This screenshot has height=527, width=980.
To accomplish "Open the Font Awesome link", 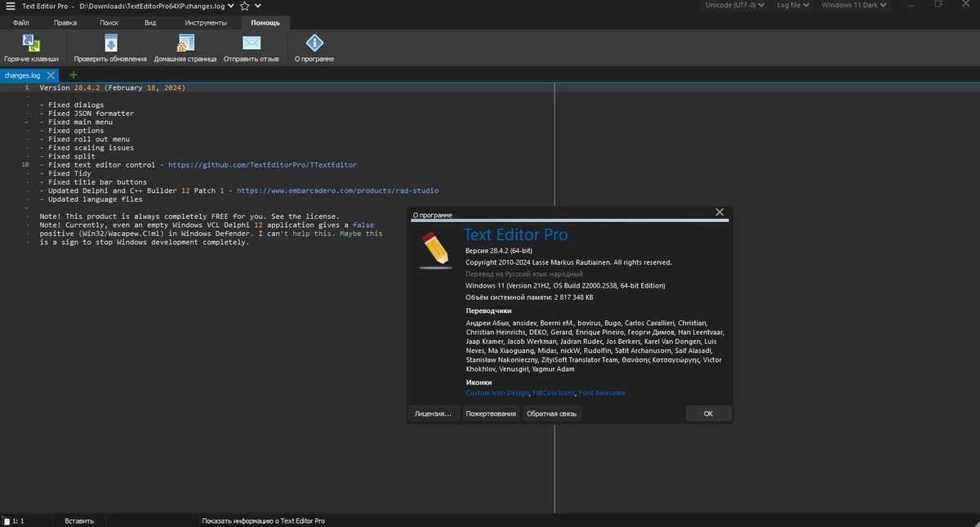I will (602, 393).
